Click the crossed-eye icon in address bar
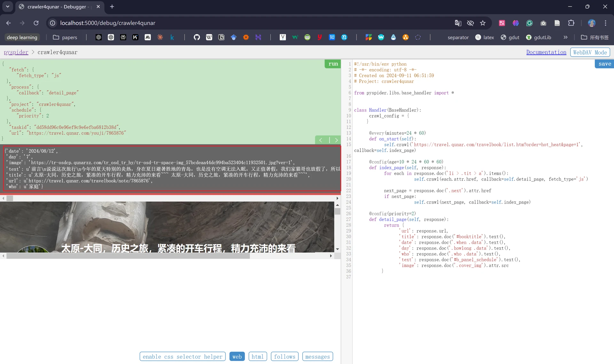The width and height of the screenshot is (614, 364). pos(470,23)
